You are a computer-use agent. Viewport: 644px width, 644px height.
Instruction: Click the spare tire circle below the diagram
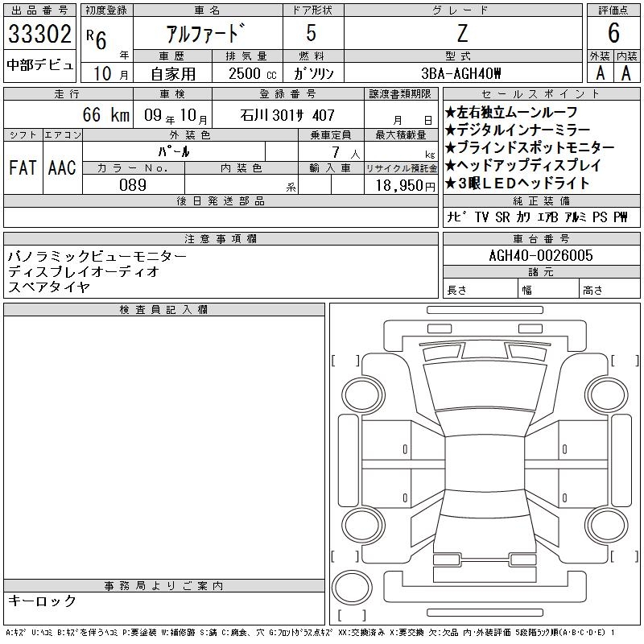click(x=353, y=586)
